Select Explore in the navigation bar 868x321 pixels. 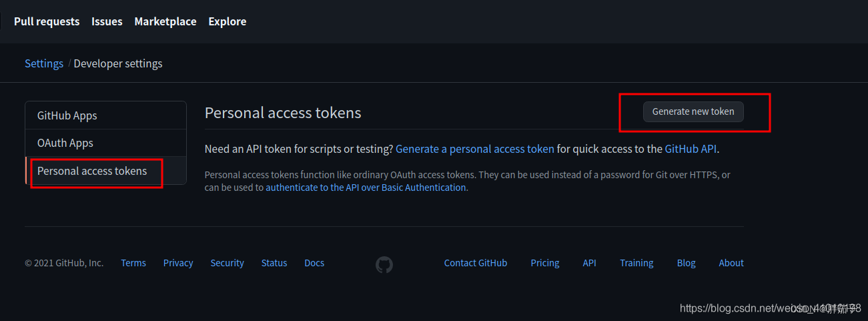click(228, 21)
